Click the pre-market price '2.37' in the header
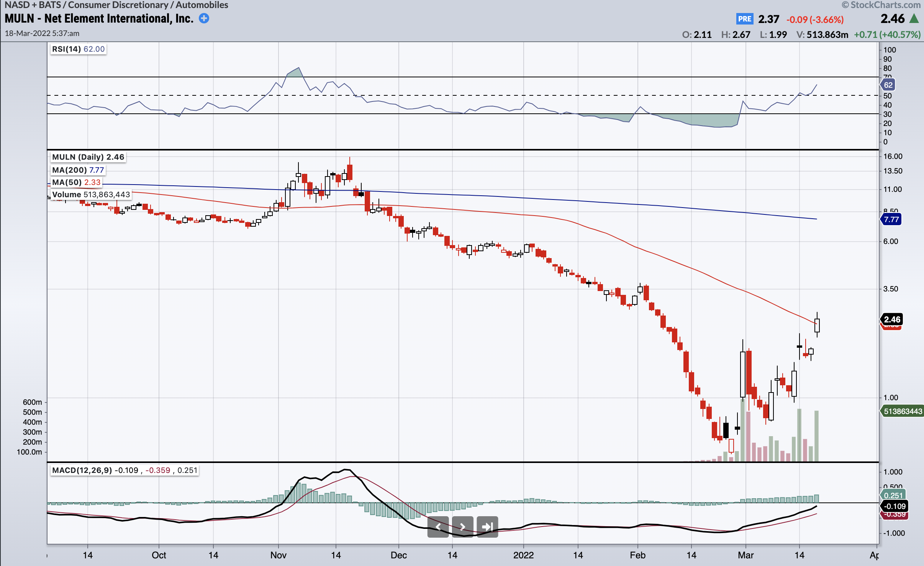The height and width of the screenshot is (566, 924). tap(768, 19)
